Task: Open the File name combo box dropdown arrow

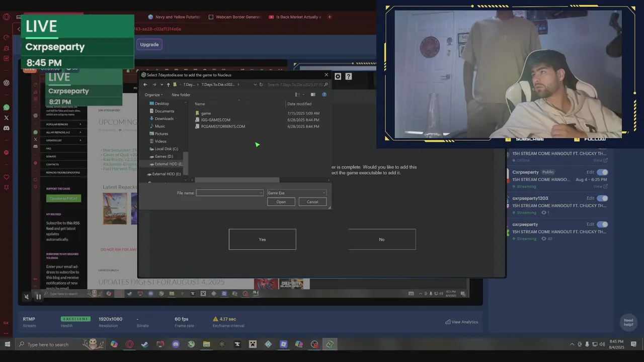Action: (x=261, y=193)
